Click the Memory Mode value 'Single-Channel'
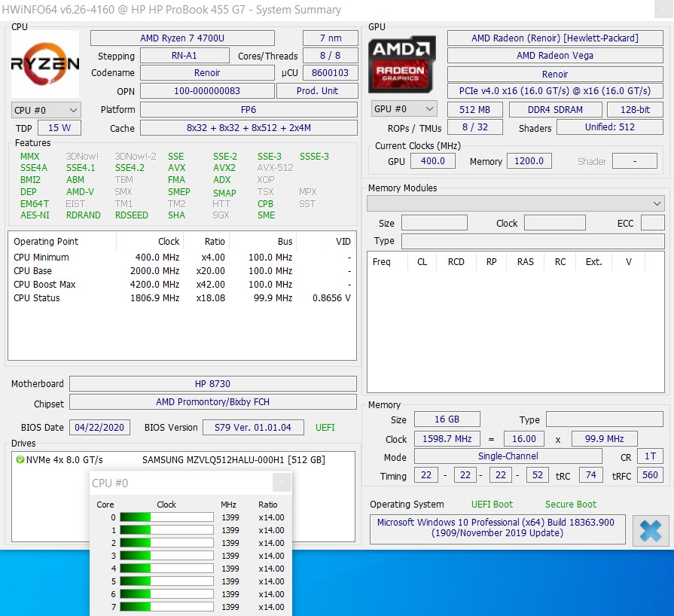The width and height of the screenshot is (674, 616). pyautogui.click(x=508, y=456)
